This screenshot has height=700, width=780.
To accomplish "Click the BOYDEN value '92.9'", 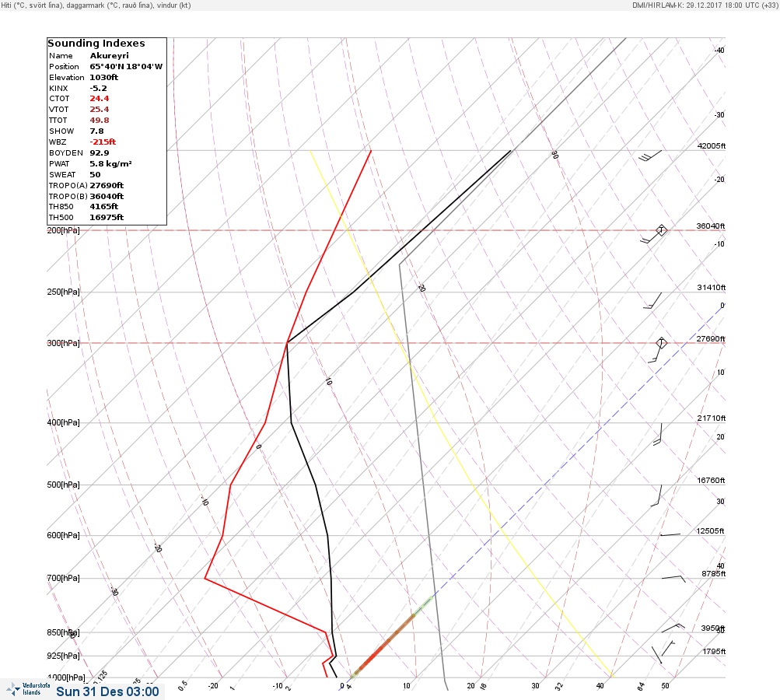I will tap(99, 152).
